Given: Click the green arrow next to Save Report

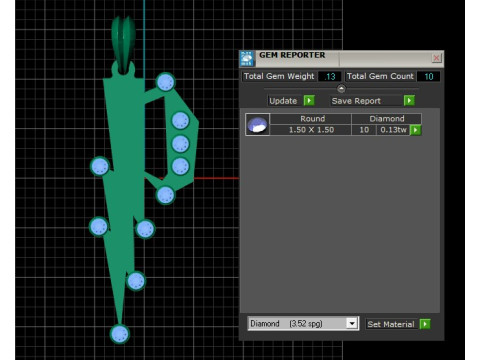Looking at the screenshot, I should [409, 100].
